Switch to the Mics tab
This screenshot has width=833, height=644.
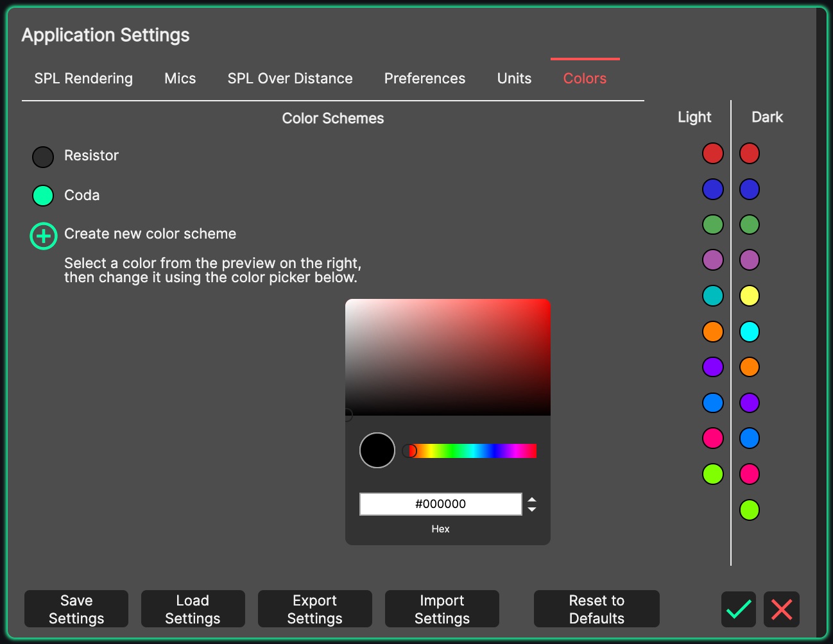[180, 78]
